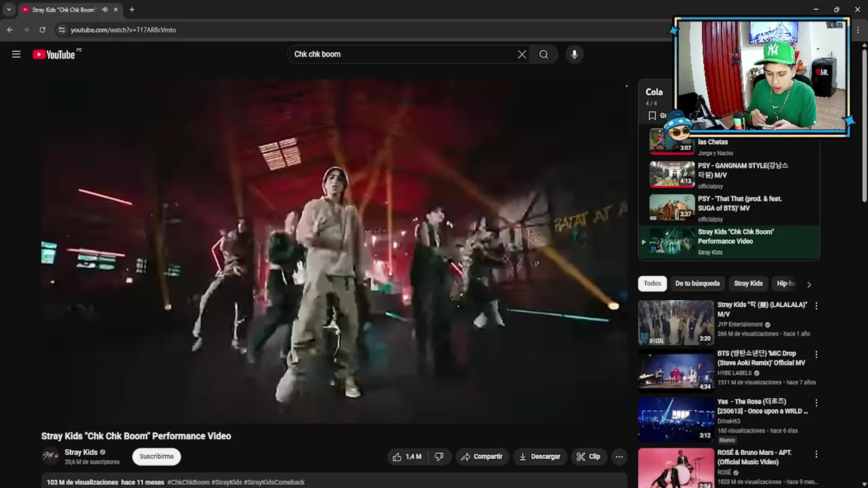Show more filter chips with right arrow
868x488 pixels.
pos(808,285)
